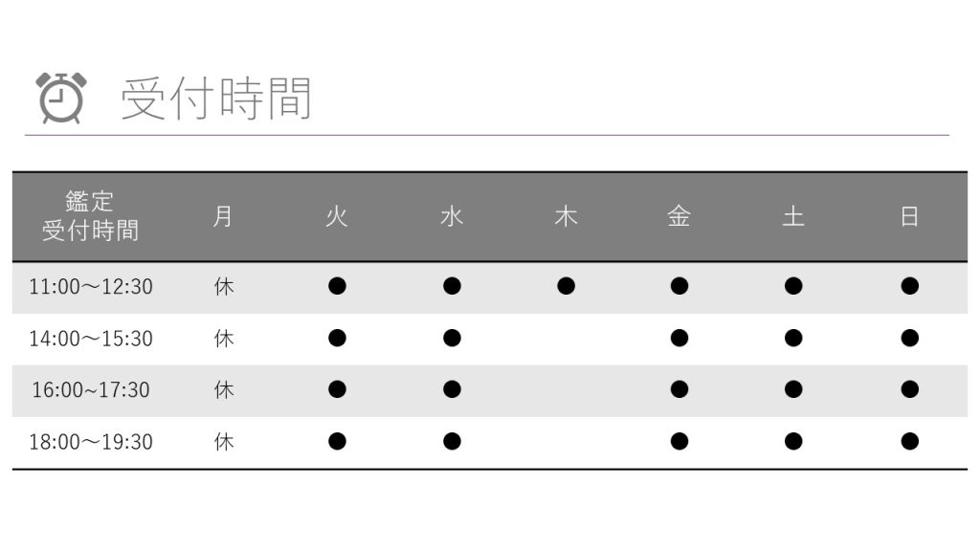The image size is (980, 551).
Task: Click the Saturday dot in 14:00 row
Action: (793, 338)
